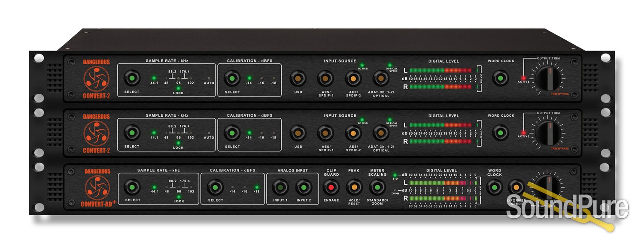Select AES/SPDIF-1 input on the top Convert-2

[x=325, y=79]
